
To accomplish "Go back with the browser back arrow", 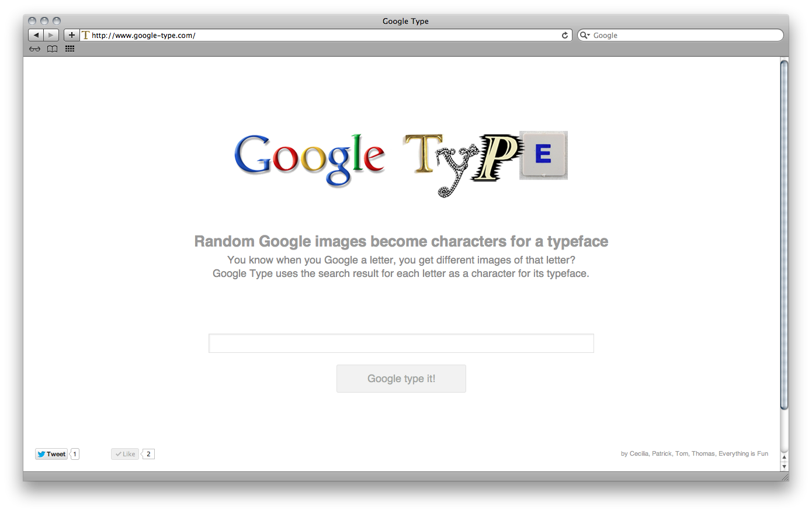I will tap(36, 35).
